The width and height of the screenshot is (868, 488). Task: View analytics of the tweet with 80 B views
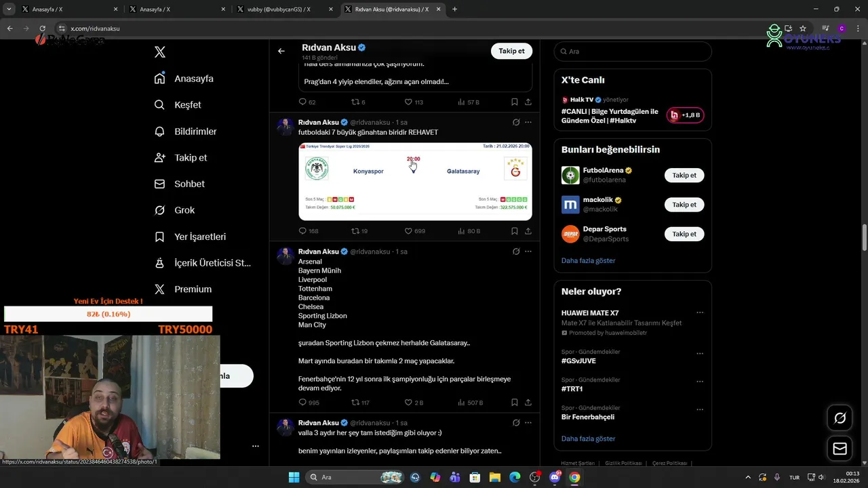point(462,231)
